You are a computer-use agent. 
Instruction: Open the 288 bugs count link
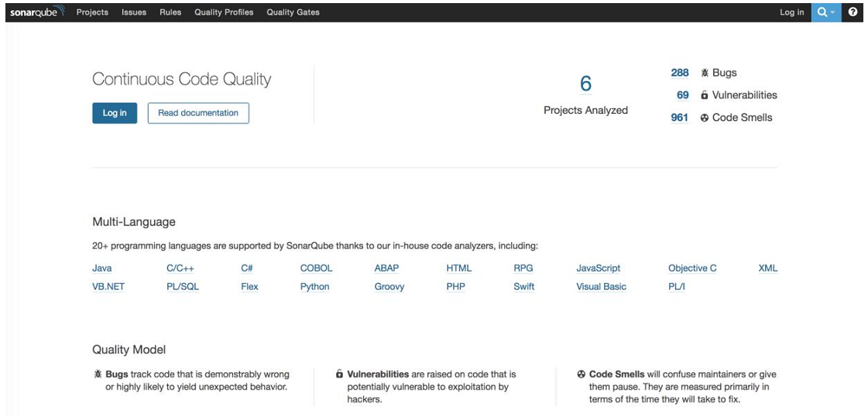(x=680, y=73)
